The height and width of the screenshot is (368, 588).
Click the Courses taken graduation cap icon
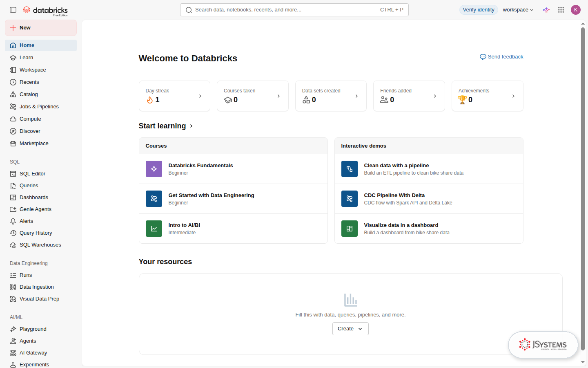tap(228, 100)
